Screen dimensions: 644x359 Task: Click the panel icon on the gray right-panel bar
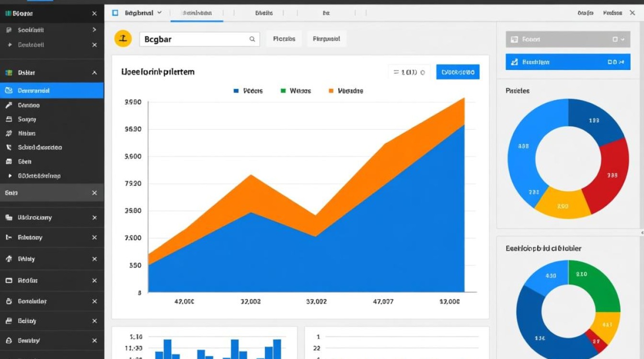514,40
